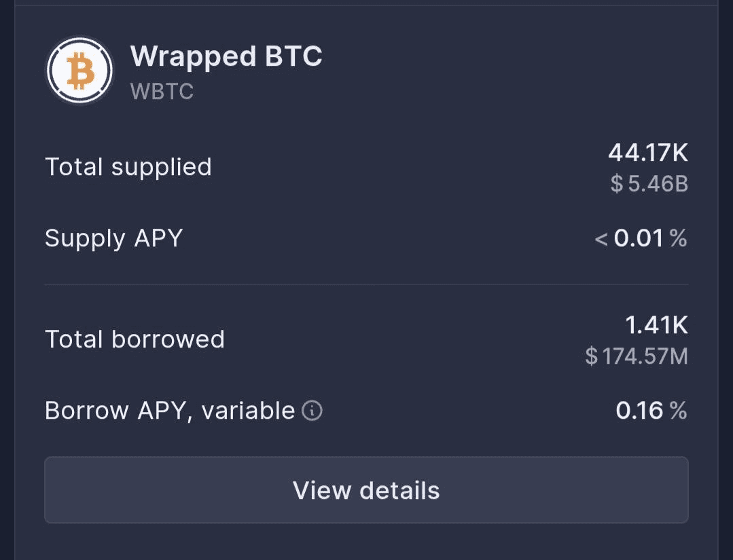
Task: Click the $5.46B supplied value
Action: point(649,183)
